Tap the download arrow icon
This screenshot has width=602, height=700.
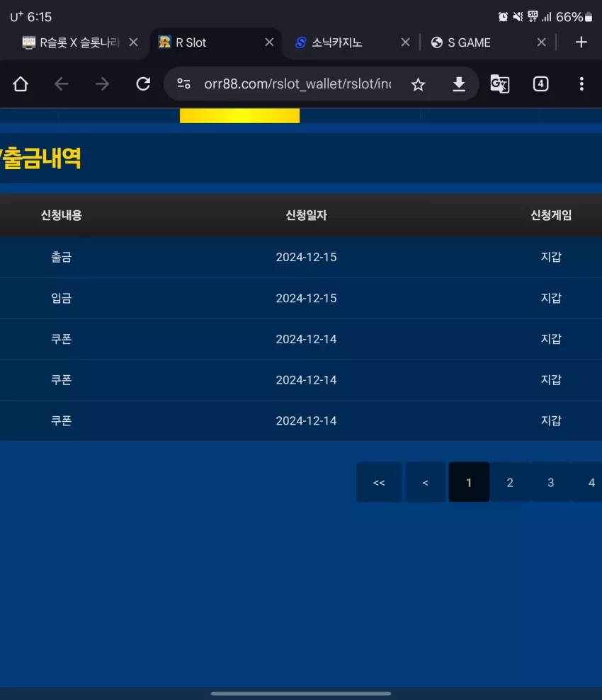(x=459, y=84)
